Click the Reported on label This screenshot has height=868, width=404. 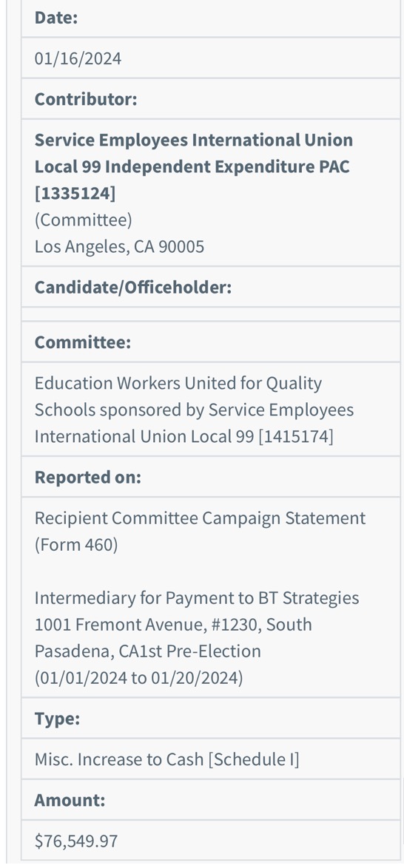click(x=87, y=477)
